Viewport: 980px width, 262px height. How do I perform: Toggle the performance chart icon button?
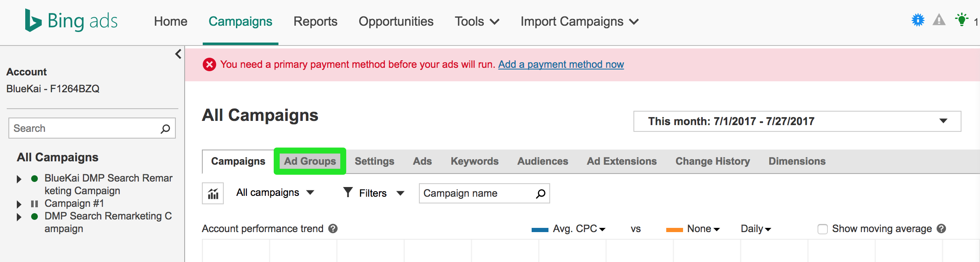(x=213, y=193)
